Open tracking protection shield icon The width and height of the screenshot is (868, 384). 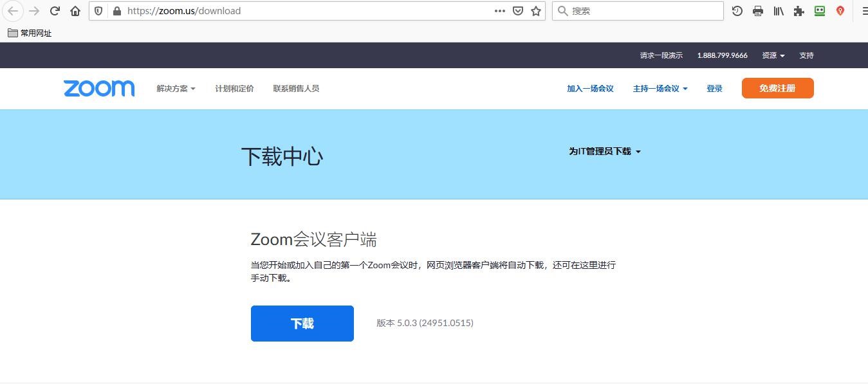pos(98,11)
